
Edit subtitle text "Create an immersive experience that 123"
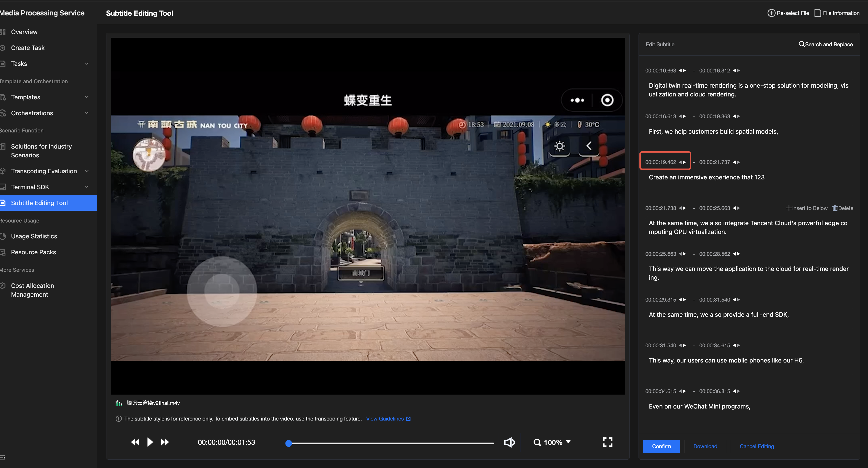[x=706, y=177]
